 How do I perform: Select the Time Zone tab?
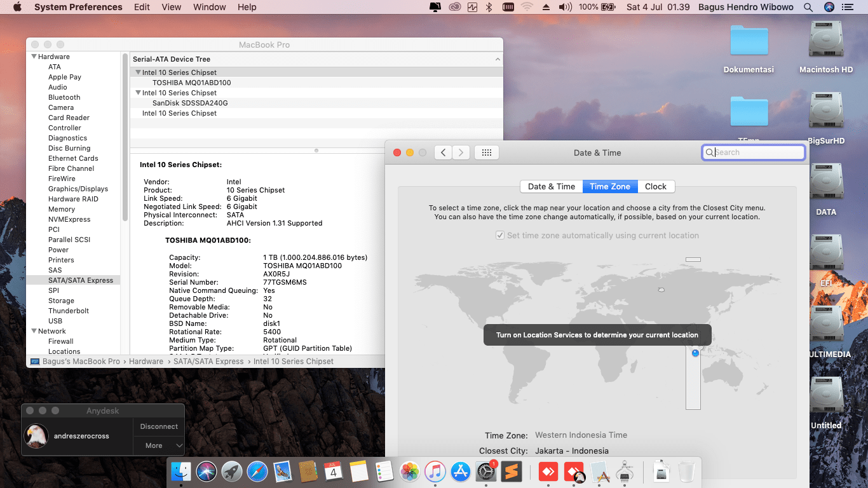(x=610, y=186)
